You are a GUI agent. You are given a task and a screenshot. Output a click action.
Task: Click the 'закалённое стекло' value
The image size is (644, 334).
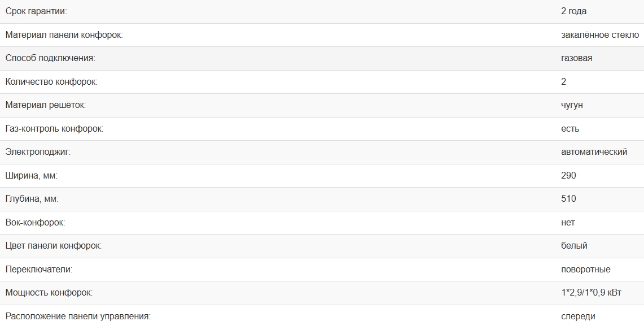point(600,35)
